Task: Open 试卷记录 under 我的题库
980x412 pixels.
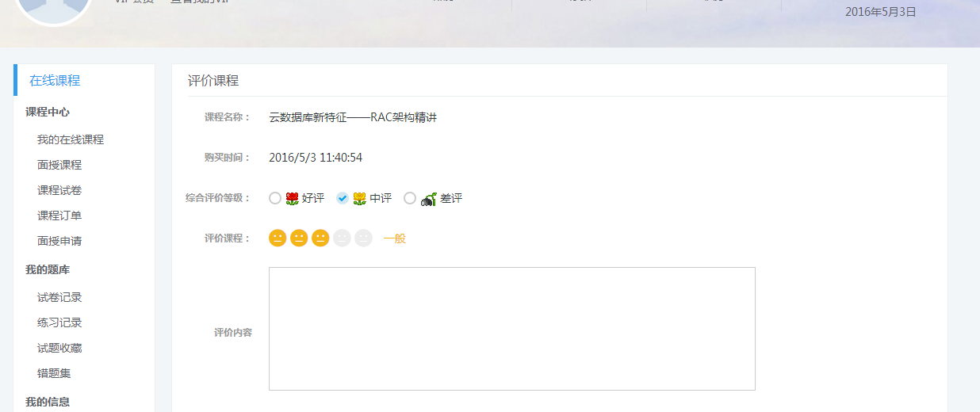Action: (59, 297)
